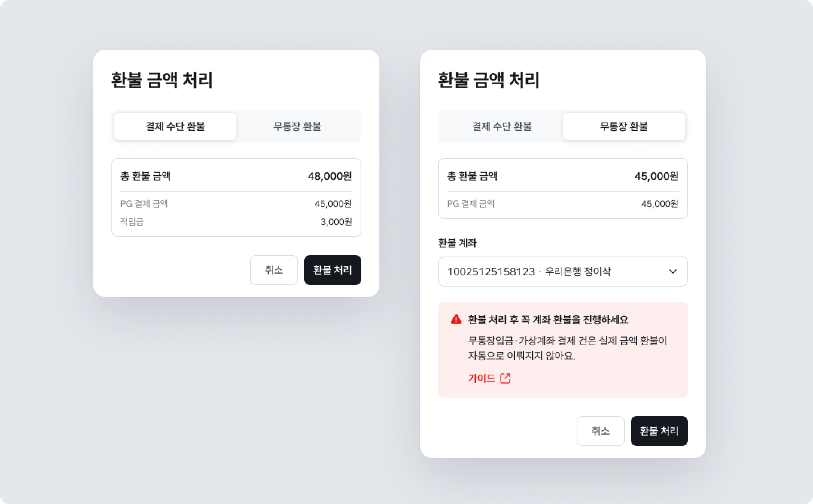
Task: Switch to 결제 수단 환불 in the 환불 계좌 dialog
Action: coord(502,126)
